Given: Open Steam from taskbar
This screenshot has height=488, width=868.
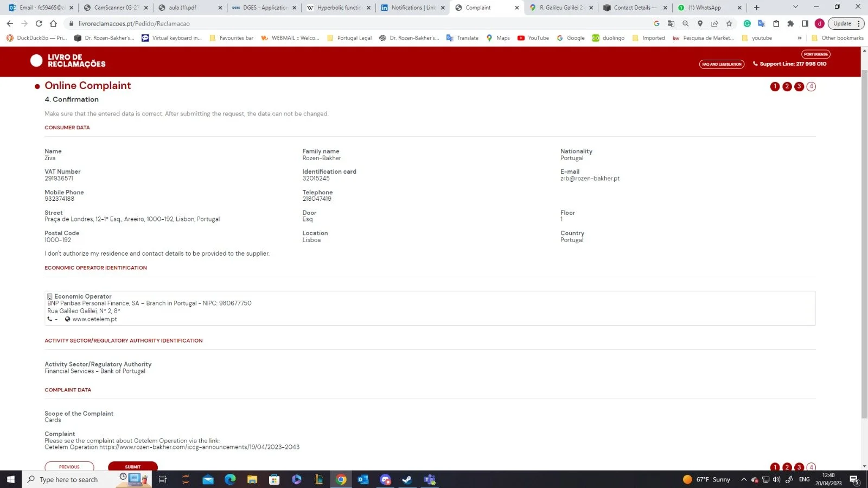Looking at the screenshot, I should [x=407, y=479].
